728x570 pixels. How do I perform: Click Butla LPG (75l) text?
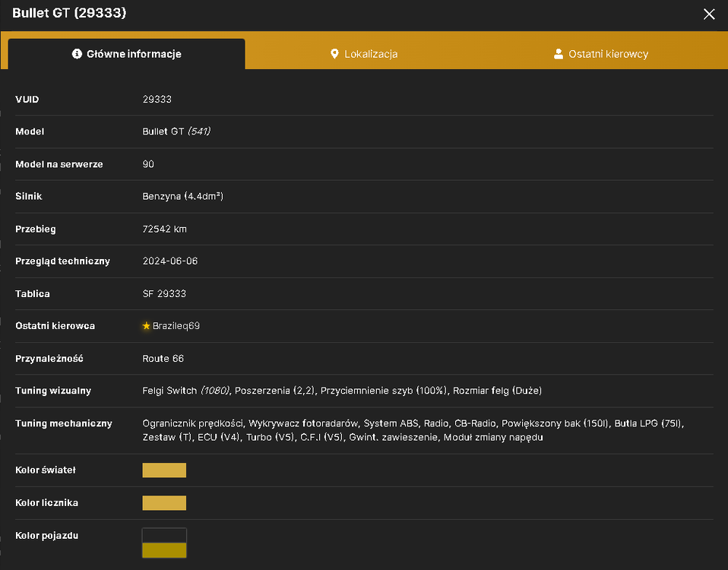(649, 423)
